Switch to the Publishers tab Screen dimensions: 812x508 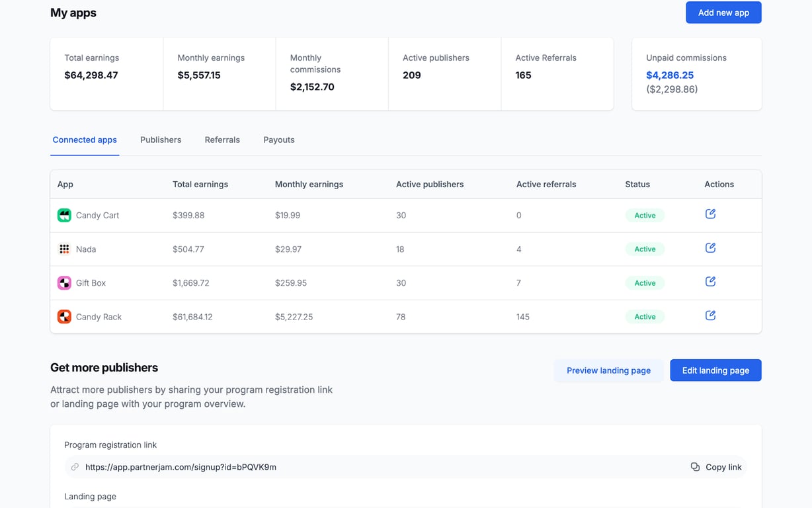click(161, 140)
